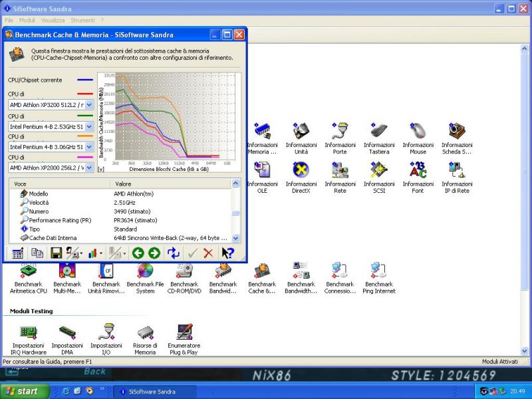Click the Windows start button

25,391
